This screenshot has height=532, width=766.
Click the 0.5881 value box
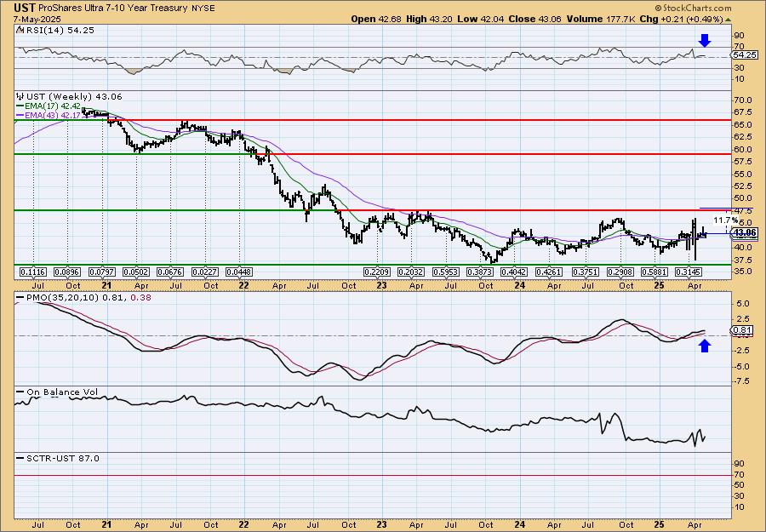coord(655,272)
